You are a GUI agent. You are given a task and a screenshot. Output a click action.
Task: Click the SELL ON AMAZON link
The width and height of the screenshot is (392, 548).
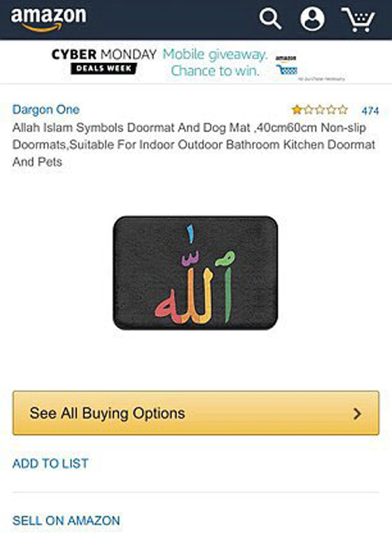(x=66, y=521)
